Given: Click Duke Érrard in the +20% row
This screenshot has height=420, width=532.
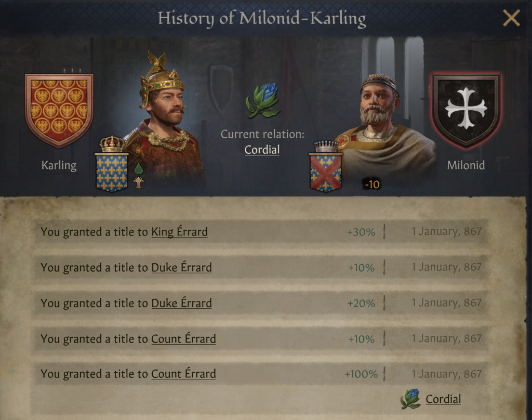Looking at the screenshot, I should coord(181,303).
